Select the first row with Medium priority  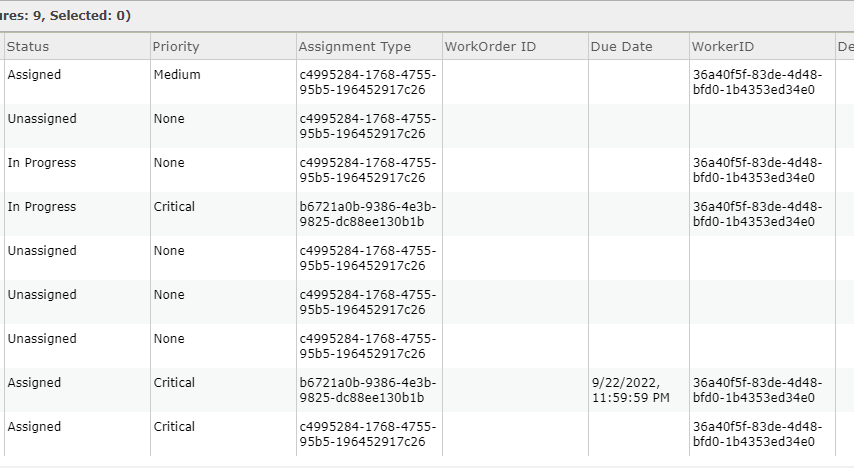point(427,82)
